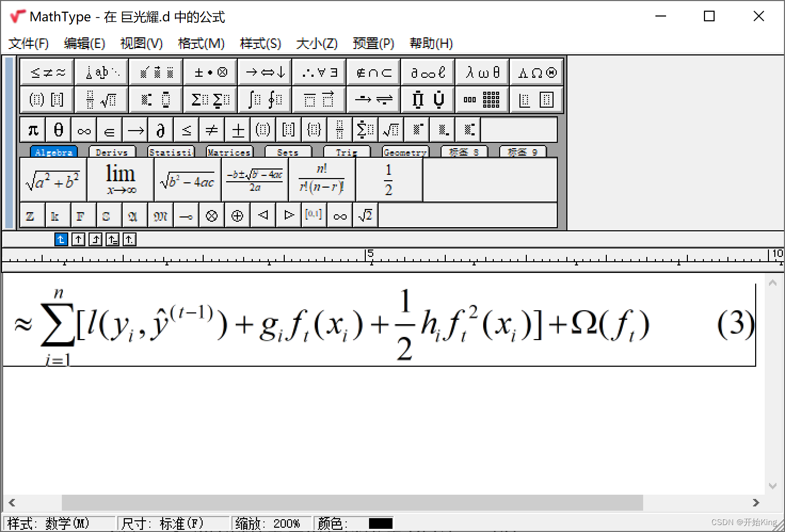The image size is (785, 532).
Task: Open the matrix templates palette
Action: (482, 99)
